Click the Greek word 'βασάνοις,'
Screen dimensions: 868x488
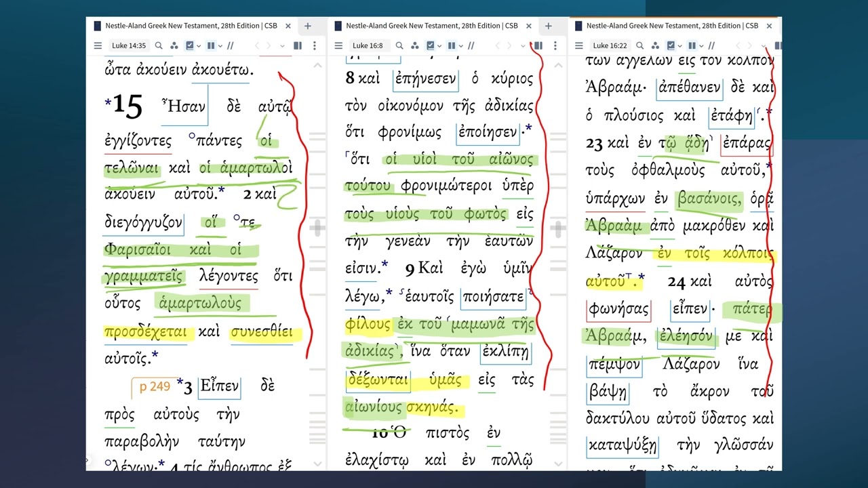(x=710, y=199)
